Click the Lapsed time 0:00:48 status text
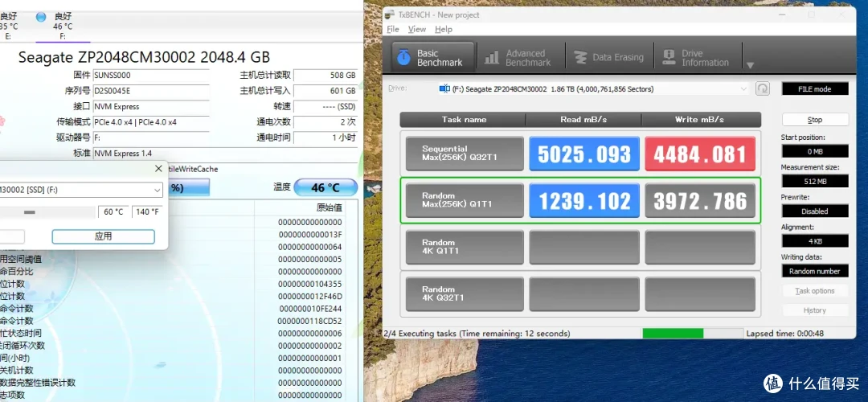The image size is (868, 402). [x=785, y=334]
